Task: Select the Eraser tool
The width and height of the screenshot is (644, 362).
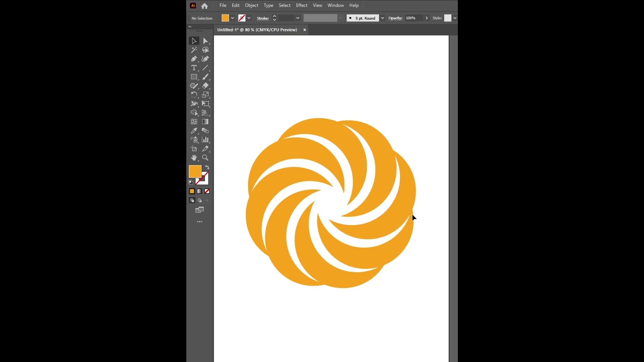Action: coord(205,86)
